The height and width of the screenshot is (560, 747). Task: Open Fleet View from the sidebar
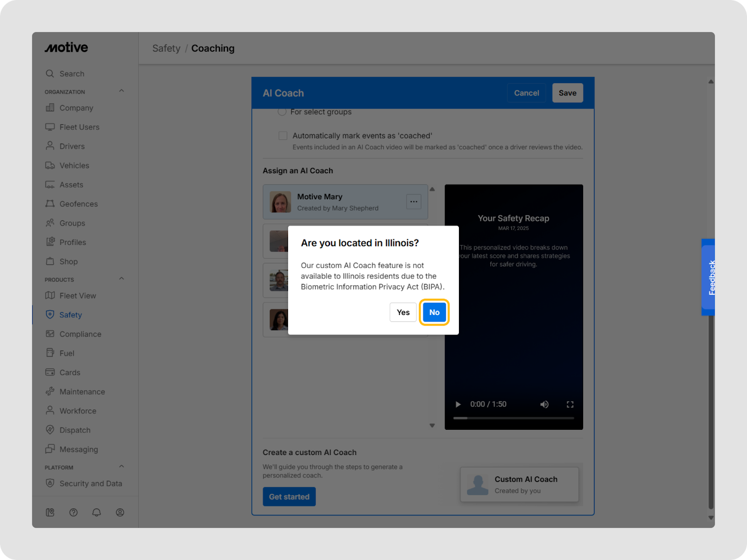pos(78,296)
